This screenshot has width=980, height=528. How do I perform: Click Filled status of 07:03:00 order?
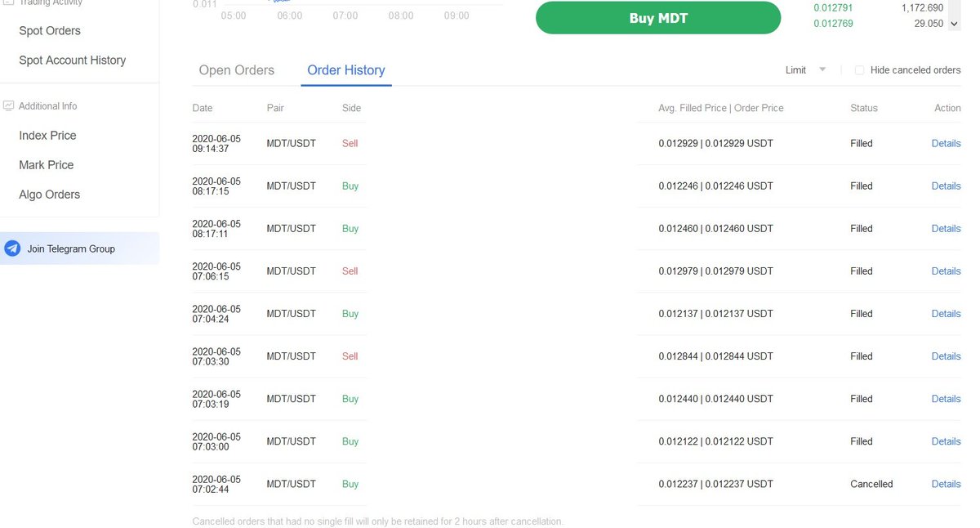click(862, 441)
